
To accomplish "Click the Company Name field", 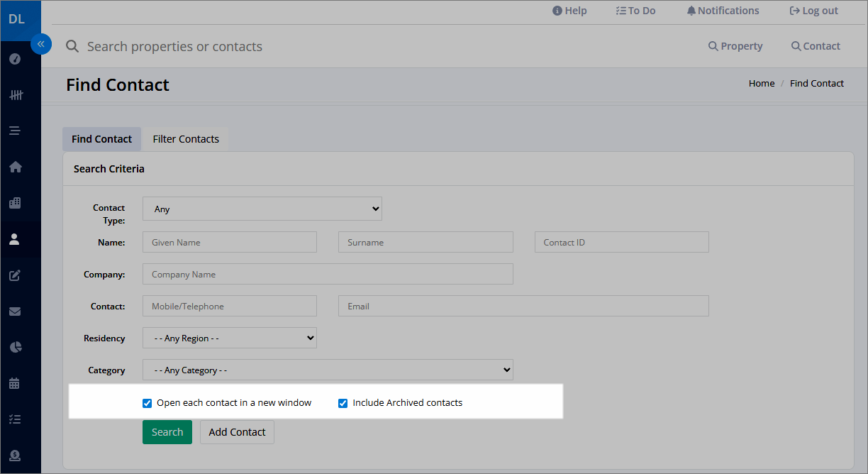I will 328,274.
